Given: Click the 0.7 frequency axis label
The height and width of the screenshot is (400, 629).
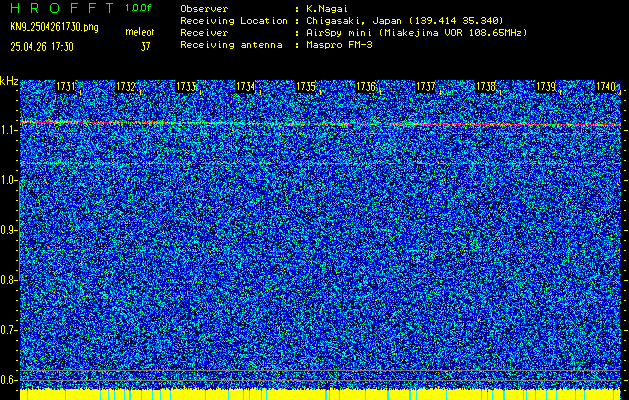Looking at the screenshot, I should [7, 330].
